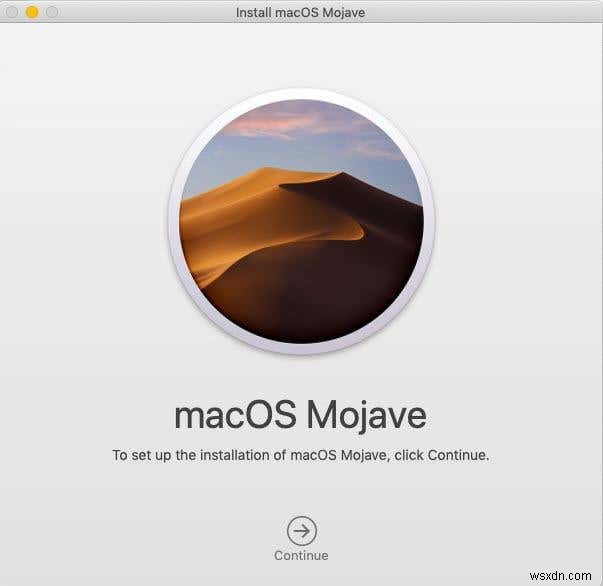Click the 'To set up the installation' instruction text

pos(301,455)
